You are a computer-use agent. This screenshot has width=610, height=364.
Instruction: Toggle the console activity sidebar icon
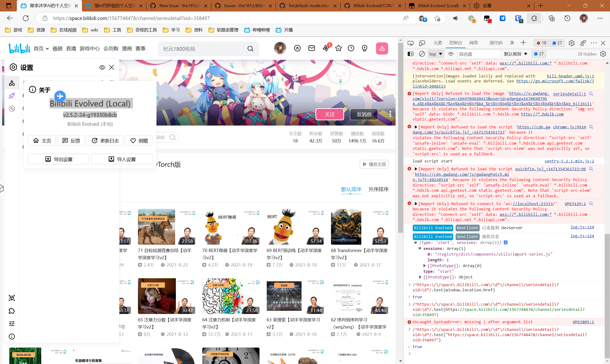410,54
